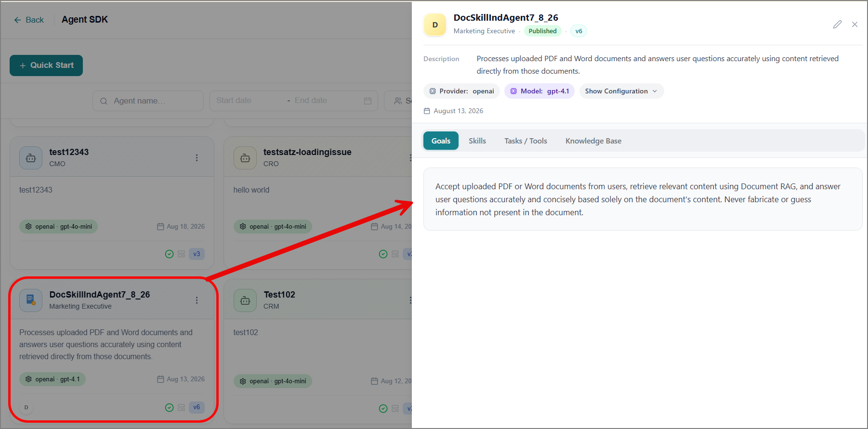Click the v6 version badge in the panel header
The height and width of the screenshot is (429, 868).
pyautogui.click(x=579, y=31)
